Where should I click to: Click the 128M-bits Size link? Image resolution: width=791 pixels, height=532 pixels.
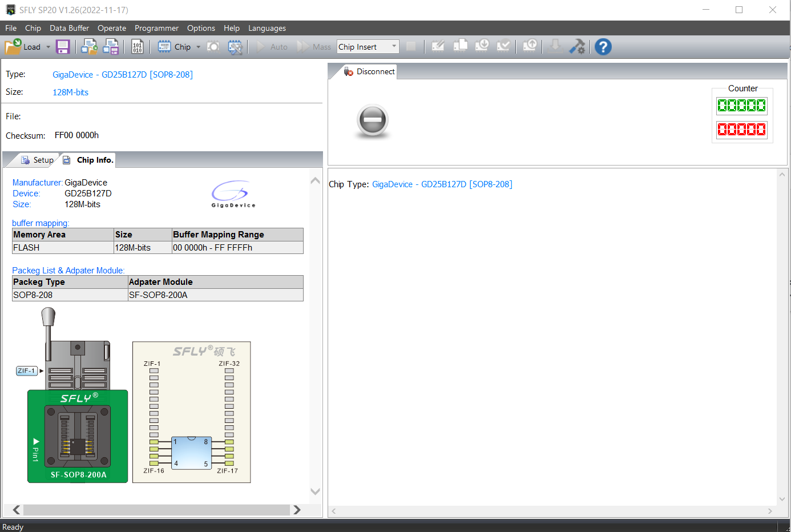click(x=70, y=92)
